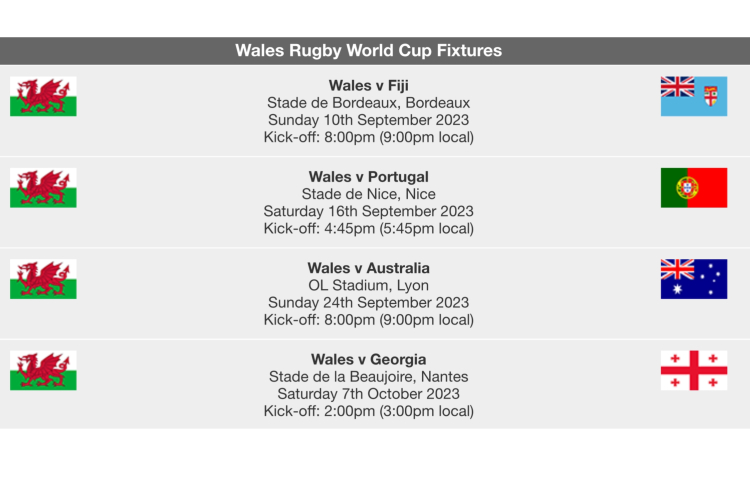This screenshot has height=500, width=750.
Task: Click the Wales flag beside Portugal fixture
Action: click(43, 188)
